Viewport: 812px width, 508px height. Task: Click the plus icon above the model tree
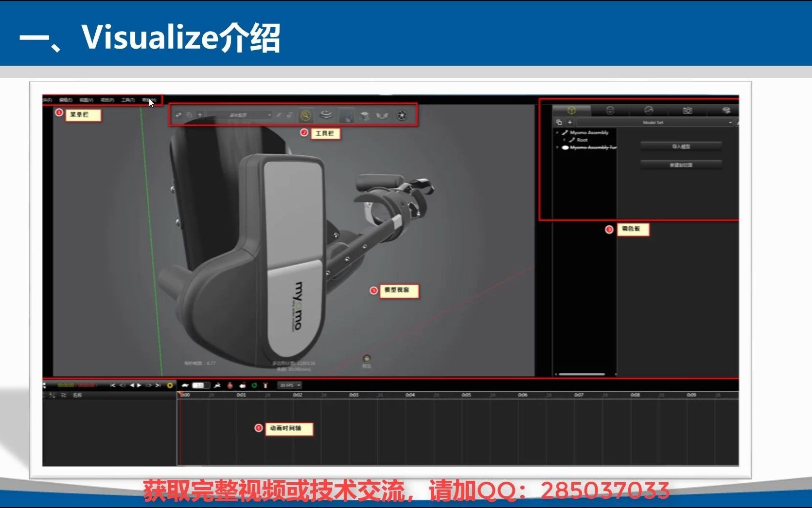click(x=569, y=122)
